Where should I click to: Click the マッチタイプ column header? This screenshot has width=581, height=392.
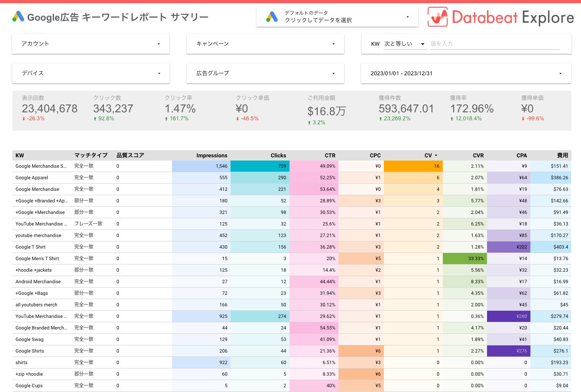(91, 156)
